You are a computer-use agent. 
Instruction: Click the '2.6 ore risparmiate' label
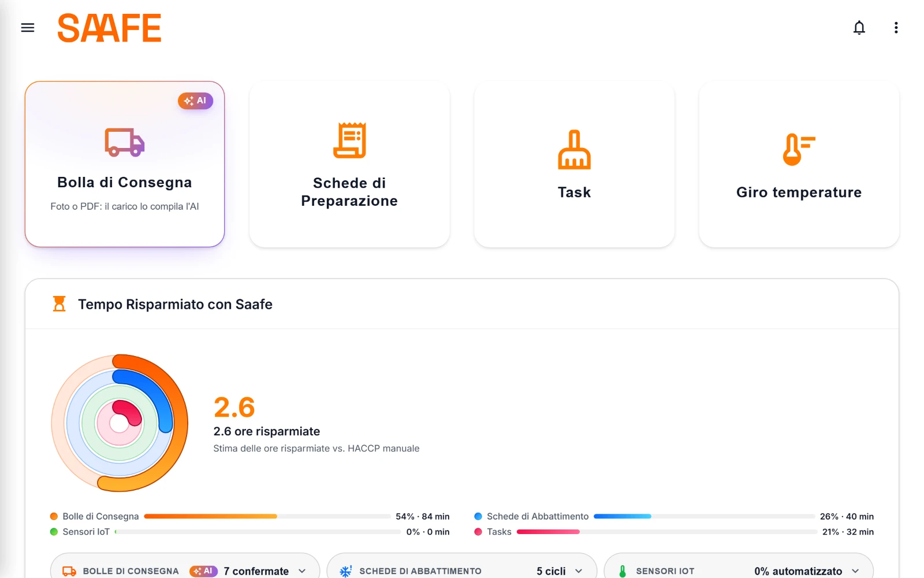point(266,431)
